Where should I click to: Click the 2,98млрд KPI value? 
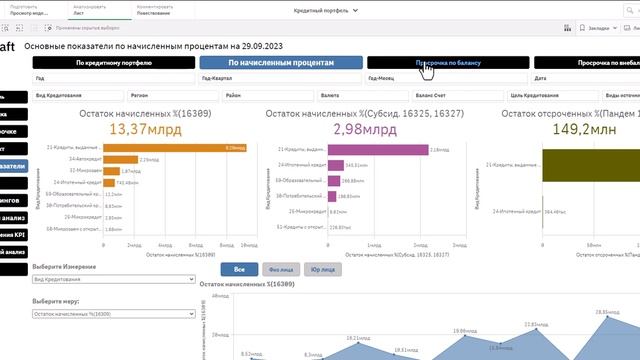365,129
